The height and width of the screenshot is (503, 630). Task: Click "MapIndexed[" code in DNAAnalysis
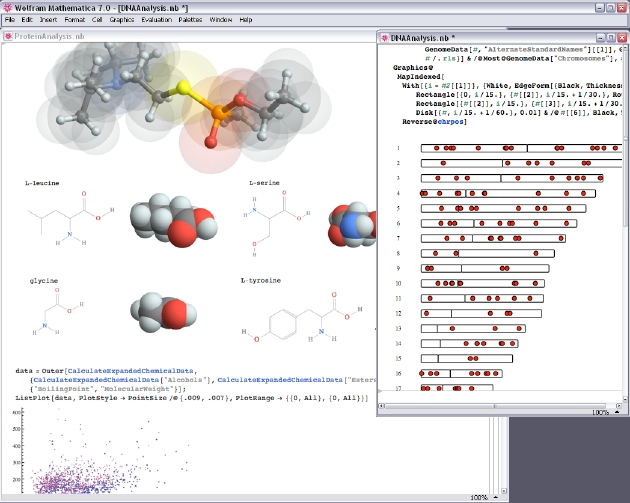click(x=421, y=76)
